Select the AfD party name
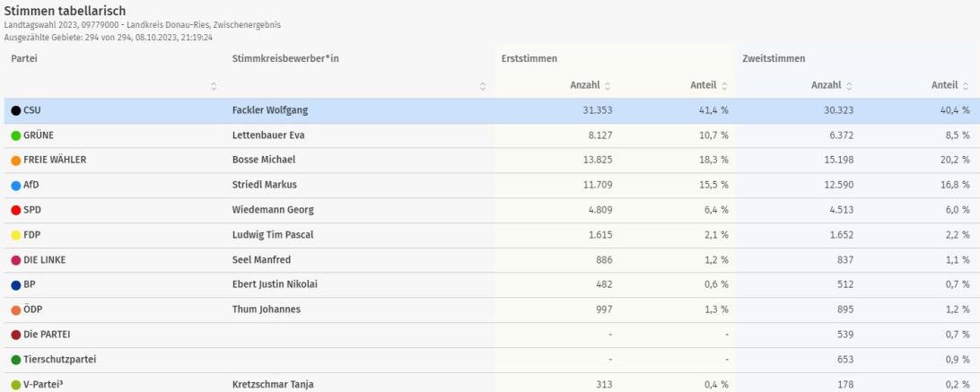 click(31, 185)
